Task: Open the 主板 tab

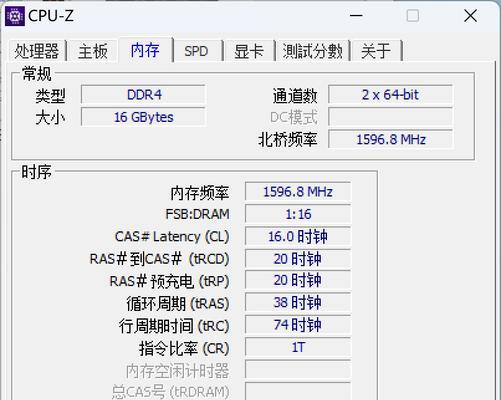Action: pos(93,51)
